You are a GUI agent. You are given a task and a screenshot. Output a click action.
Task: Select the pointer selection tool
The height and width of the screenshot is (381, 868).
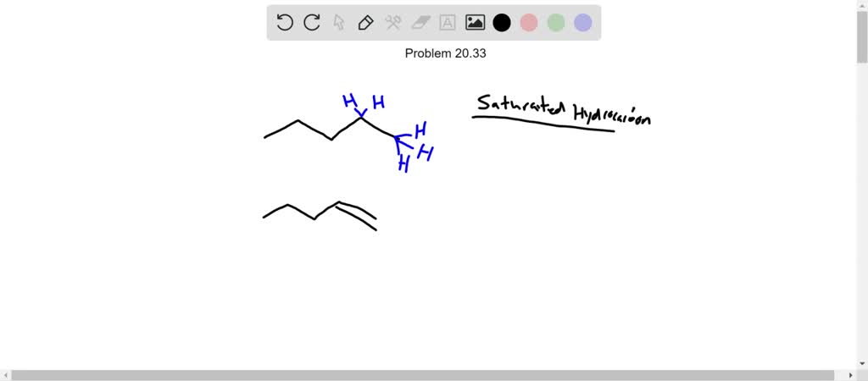coord(339,23)
